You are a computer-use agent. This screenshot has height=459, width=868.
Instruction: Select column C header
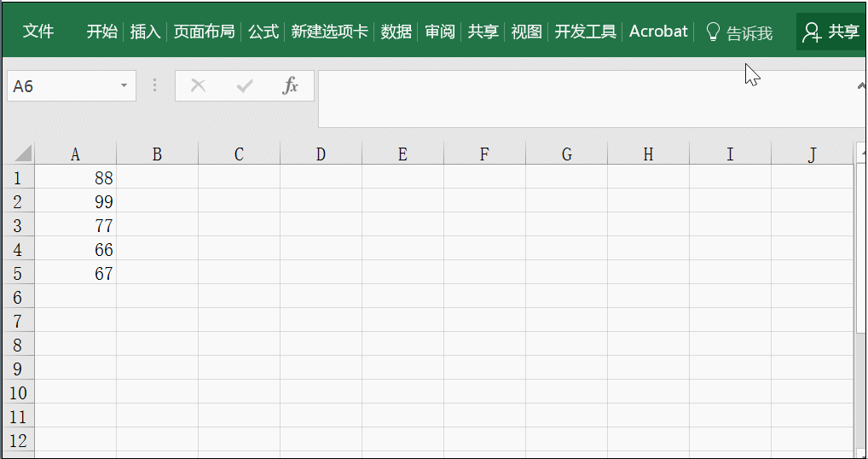pos(239,154)
